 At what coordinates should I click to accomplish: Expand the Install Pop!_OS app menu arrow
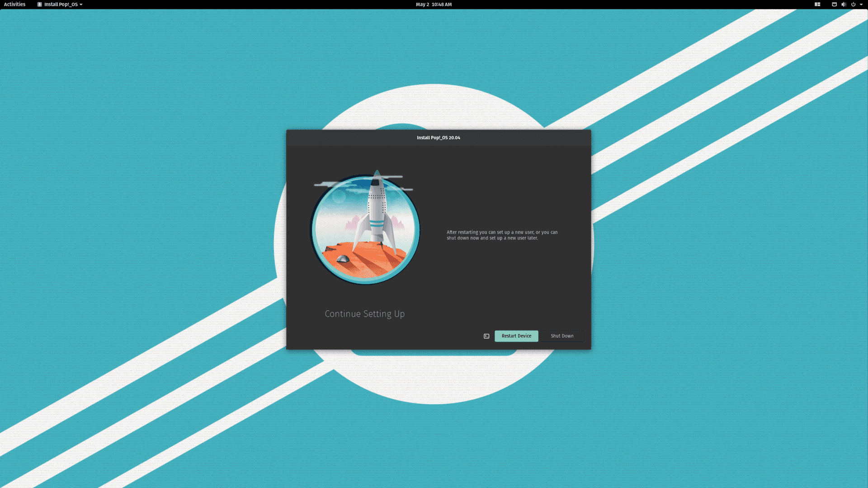(81, 5)
